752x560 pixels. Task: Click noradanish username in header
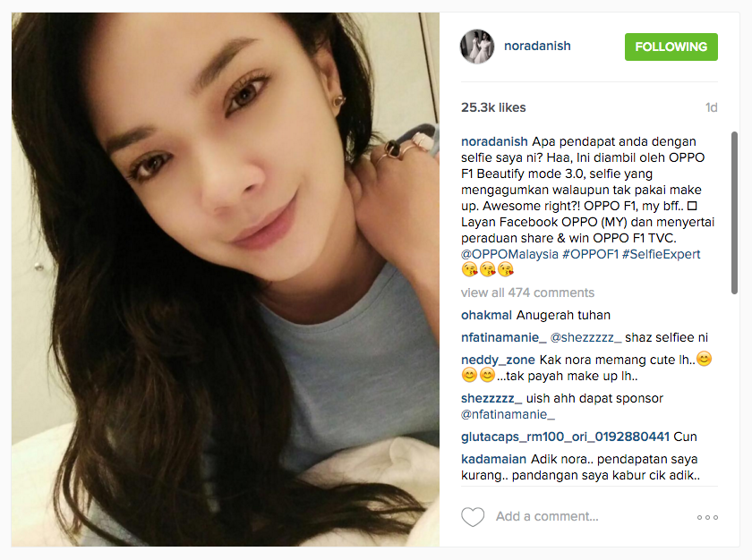pyautogui.click(x=537, y=46)
